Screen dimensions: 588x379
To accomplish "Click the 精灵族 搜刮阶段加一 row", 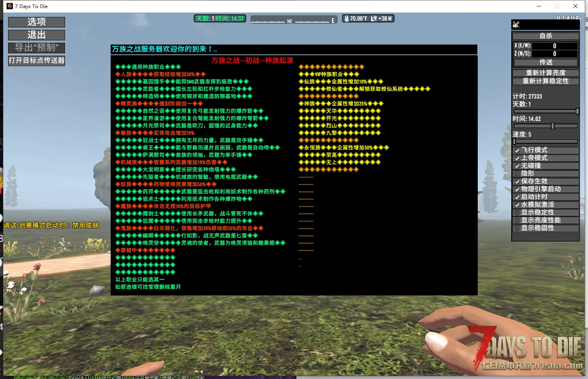I will 159,104.
